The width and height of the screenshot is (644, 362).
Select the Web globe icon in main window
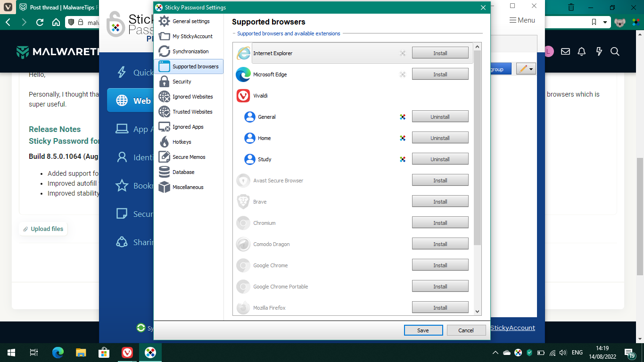click(x=122, y=100)
